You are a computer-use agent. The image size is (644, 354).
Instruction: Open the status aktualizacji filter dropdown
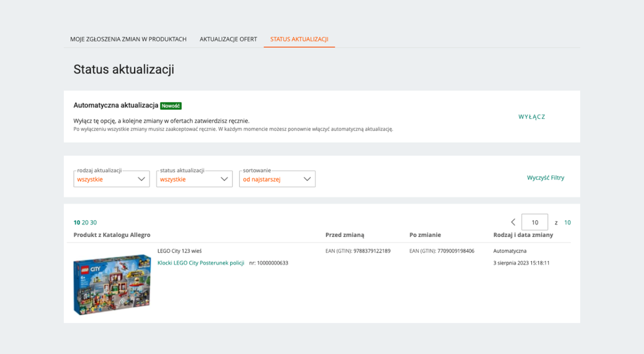click(194, 179)
